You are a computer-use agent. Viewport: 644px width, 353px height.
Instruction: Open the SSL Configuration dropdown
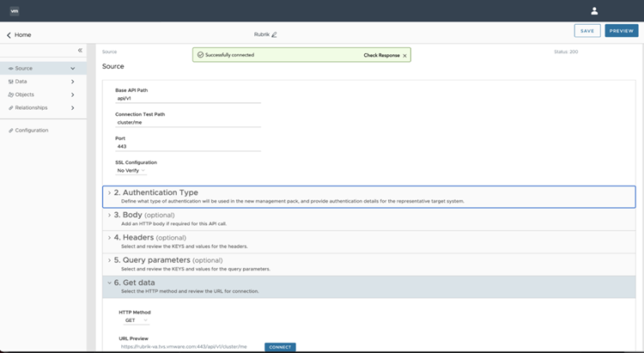point(131,170)
